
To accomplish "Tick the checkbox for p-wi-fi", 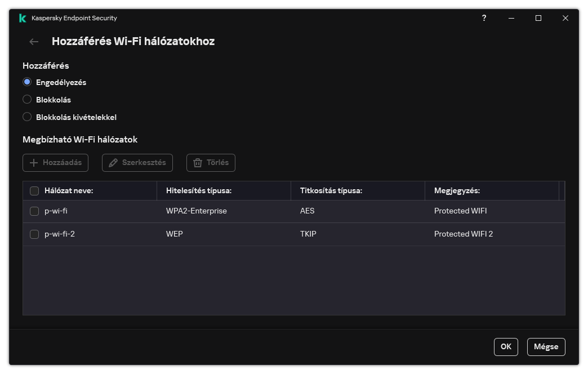I will point(34,211).
